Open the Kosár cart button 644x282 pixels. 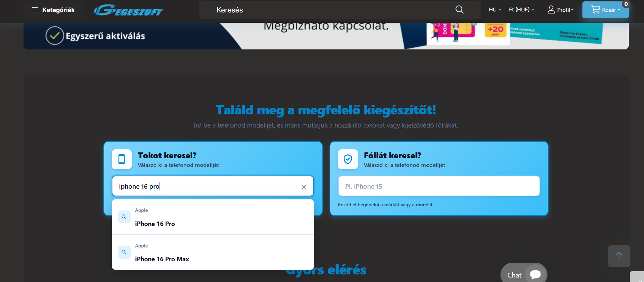[x=605, y=10]
